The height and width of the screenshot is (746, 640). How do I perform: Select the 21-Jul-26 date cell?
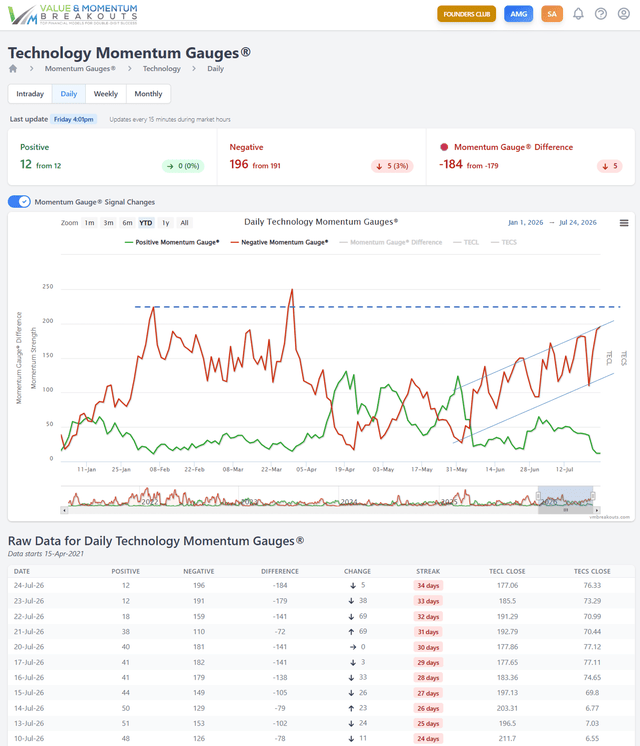(29, 631)
